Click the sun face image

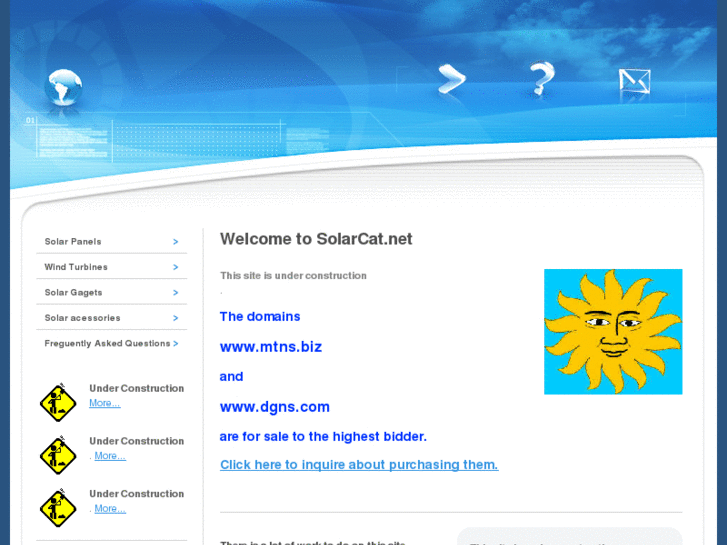click(613, 332)
